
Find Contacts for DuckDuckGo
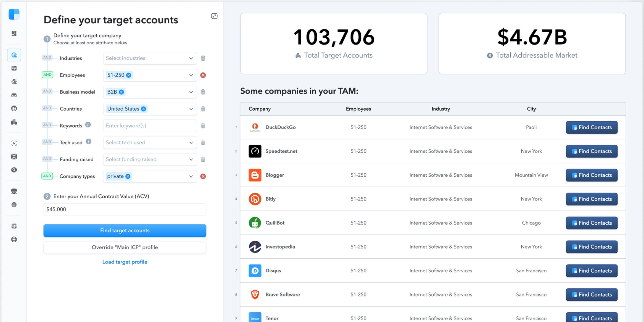pyautogui.click(x=591, y=127)
